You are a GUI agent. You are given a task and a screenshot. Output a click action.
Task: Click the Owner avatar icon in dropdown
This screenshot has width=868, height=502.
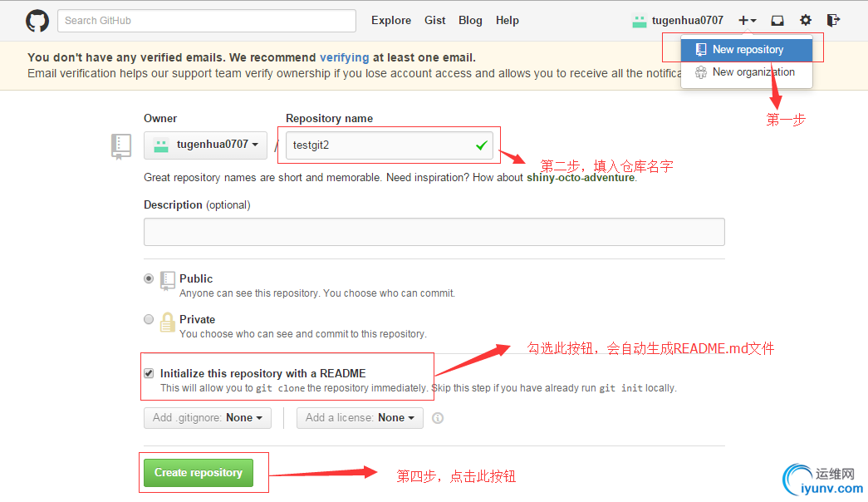[161, 145]
